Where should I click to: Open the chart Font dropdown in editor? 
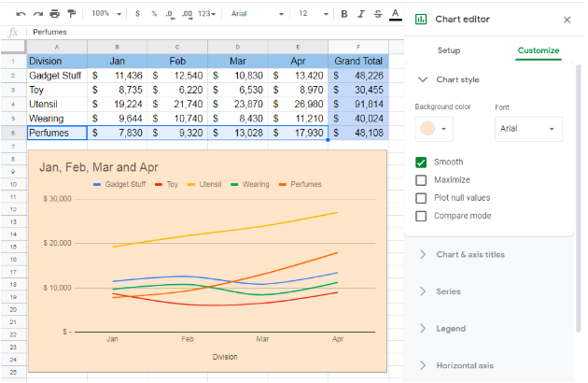point(528,129)
